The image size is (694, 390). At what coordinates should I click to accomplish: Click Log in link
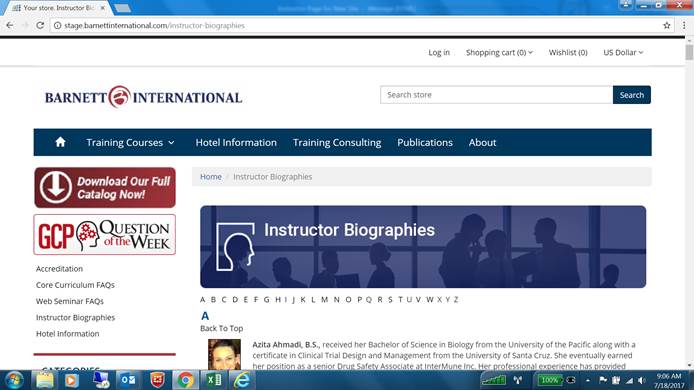pyautogui.click(x=439, y=52)
